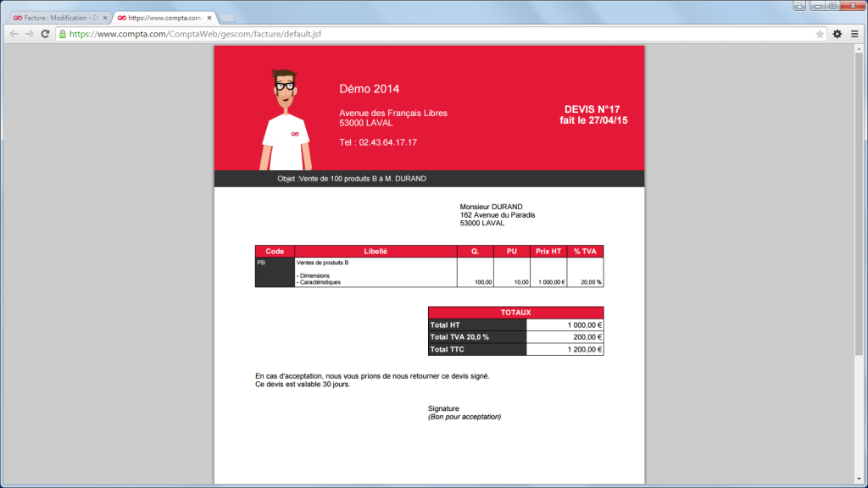Screen dimensions: 868x488
Task: Click the 'Objet :Vente de 100 produits B' line
Action: (352, 179)
